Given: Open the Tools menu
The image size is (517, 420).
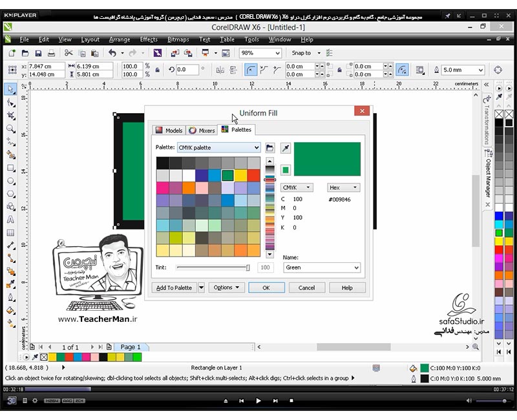Looking at the screenshot, I should click(251, 39).
